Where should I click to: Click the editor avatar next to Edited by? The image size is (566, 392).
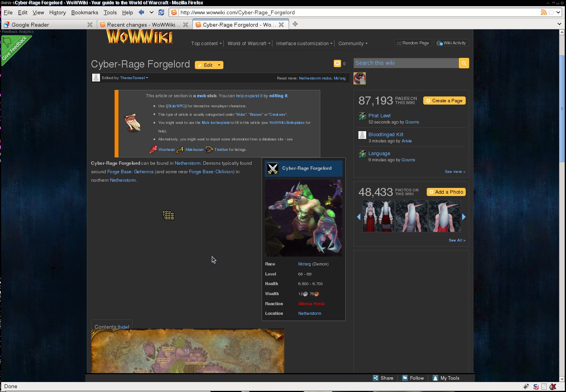[x=96, y=78]
